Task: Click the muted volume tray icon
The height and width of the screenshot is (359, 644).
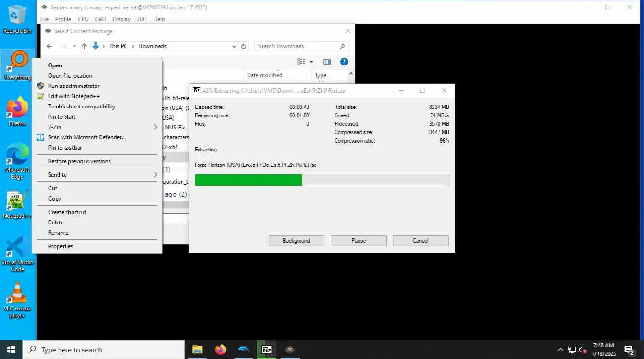Action: [x=583, y=350]
